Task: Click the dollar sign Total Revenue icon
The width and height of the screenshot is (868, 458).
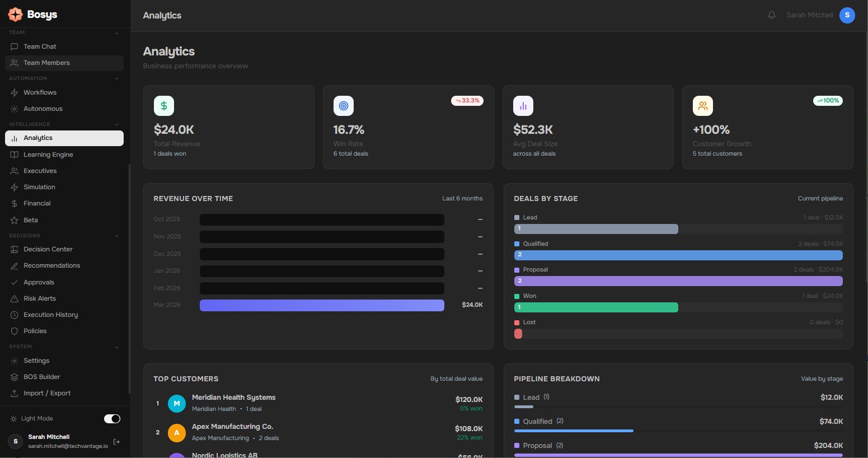Action: pyautogui.click(x=164, y=106)
